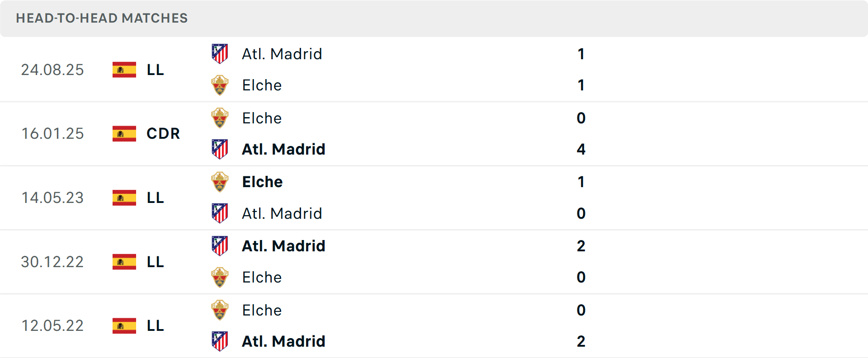Click the Spanish flag next to 30.12.22
The image size is (868, 358).
coord(124,261)
